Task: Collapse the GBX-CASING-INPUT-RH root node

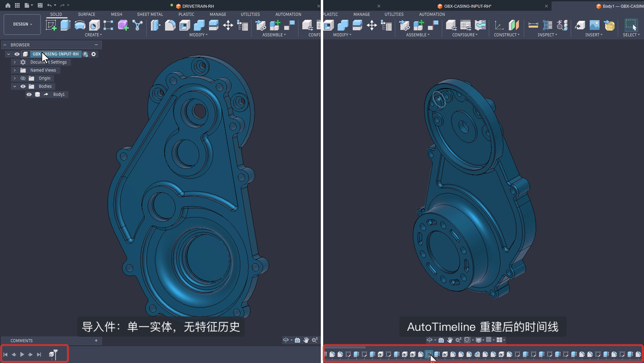Action: 8,54
